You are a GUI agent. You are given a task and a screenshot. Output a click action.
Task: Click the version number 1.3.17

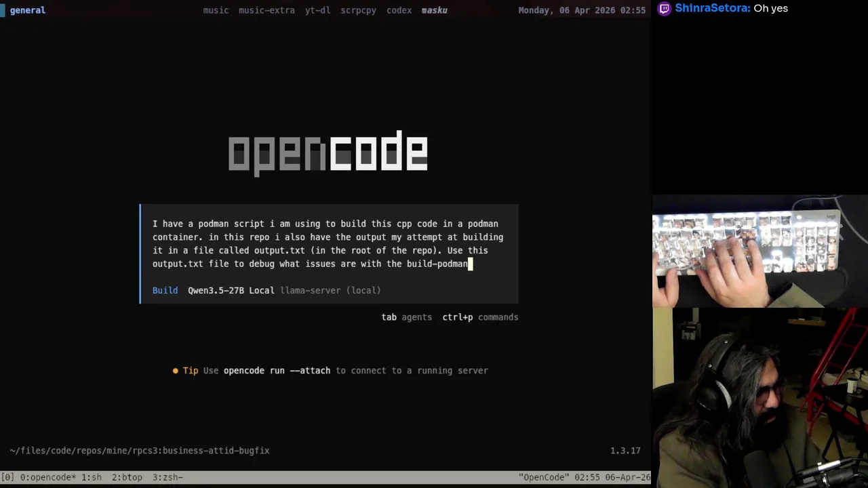pyautogui.click(x=625, y=451)
